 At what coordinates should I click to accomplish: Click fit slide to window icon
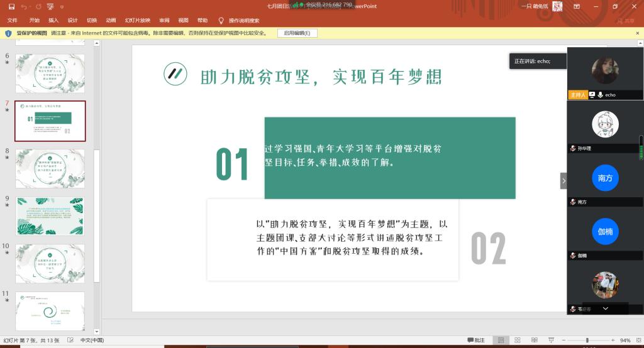point(638,340)
